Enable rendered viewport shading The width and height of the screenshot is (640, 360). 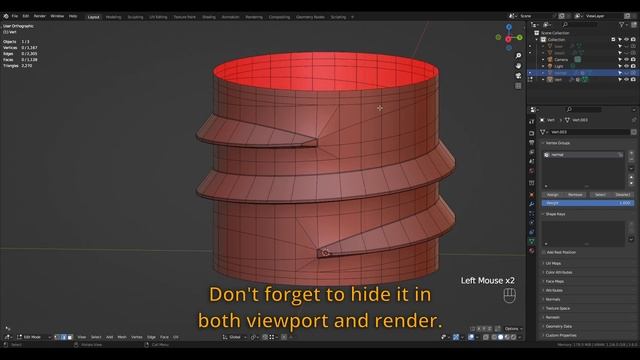(x=513, y=337)
